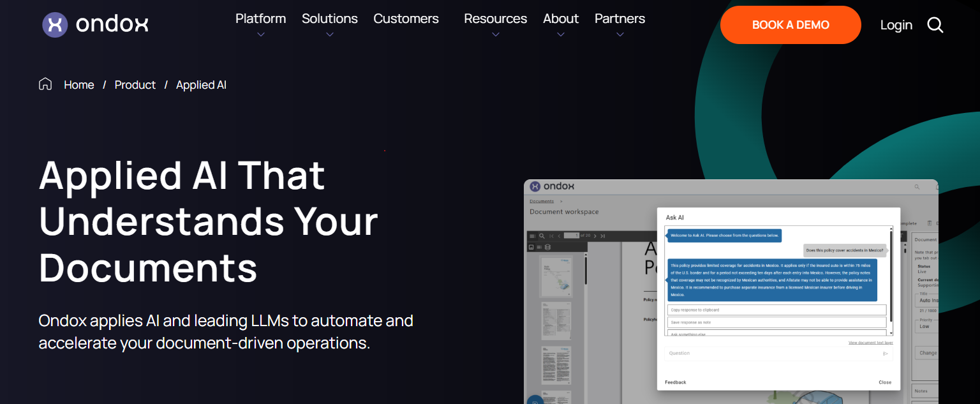Go to the previous page in the document viewer
The width and height of the screenshot is (980, 404).
tap(560, 236)
